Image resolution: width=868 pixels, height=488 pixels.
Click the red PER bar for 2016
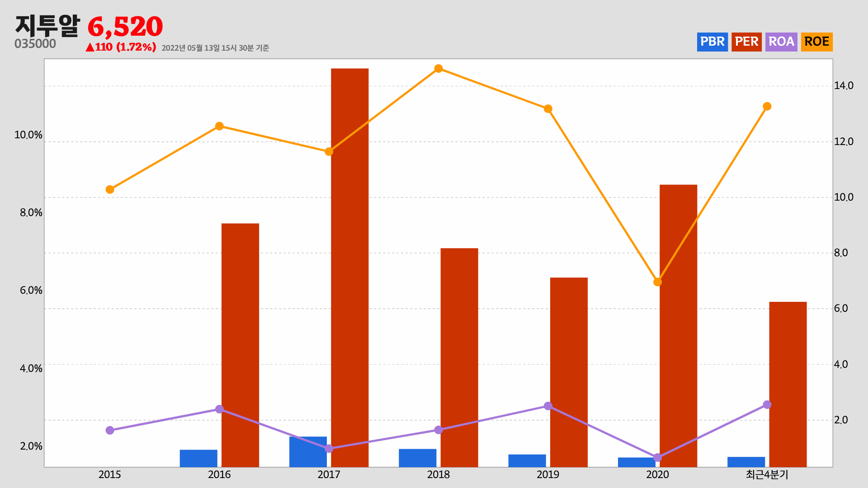pos(240,345)
